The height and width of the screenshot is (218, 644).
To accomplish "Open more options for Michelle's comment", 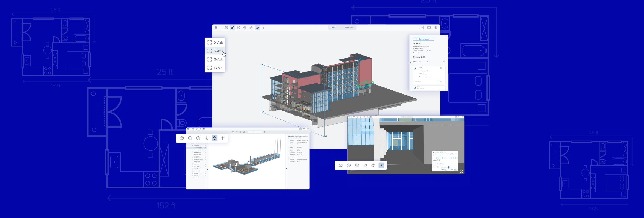I will pos(444,68).
